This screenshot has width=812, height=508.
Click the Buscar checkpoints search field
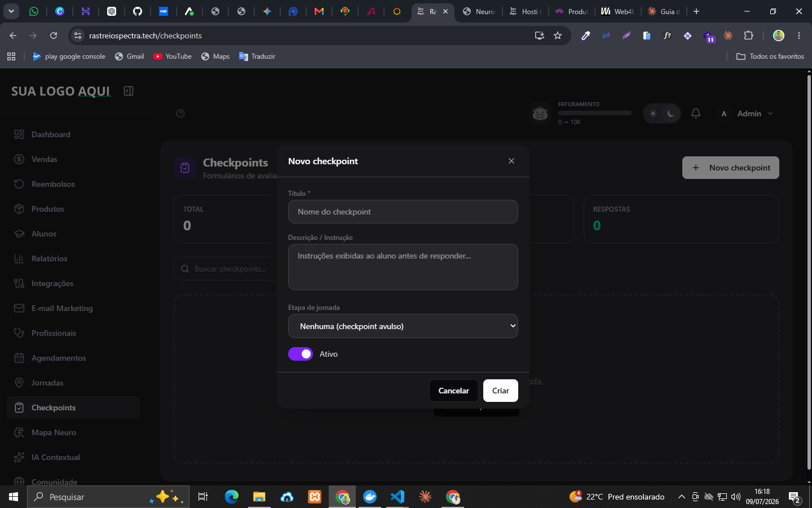point(226,269)
